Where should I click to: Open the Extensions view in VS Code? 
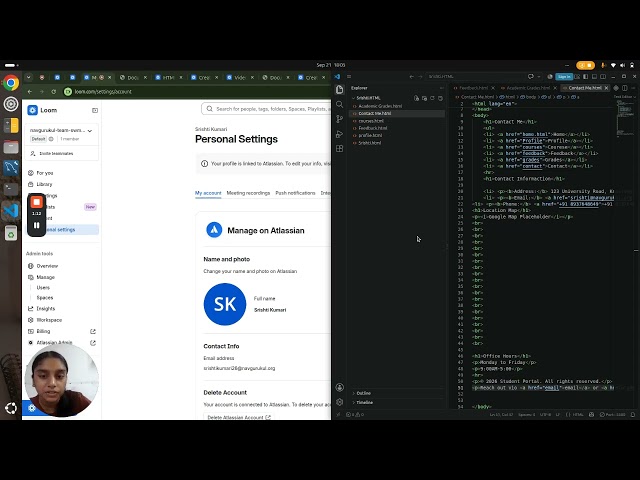(x=340, y=149)
